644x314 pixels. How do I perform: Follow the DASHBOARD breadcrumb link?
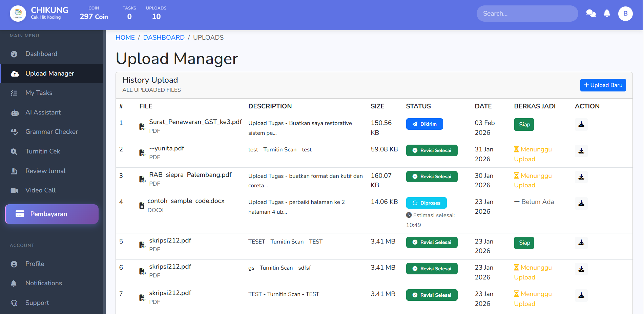(x=164, y=38)
